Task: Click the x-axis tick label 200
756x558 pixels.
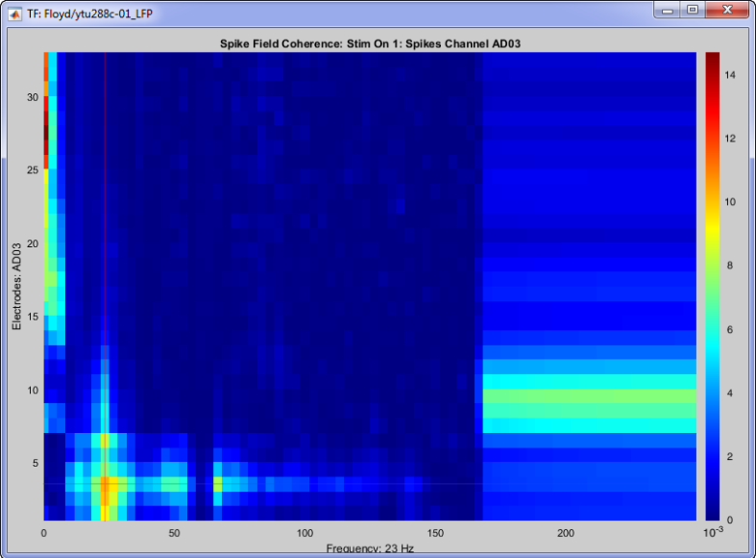Action: [x=566, y=534]
